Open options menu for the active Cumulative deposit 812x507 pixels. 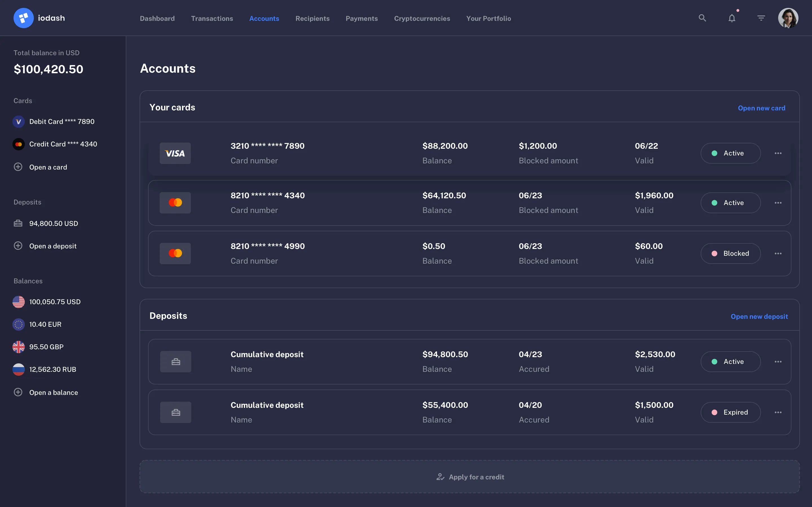(x=778, y=361)
